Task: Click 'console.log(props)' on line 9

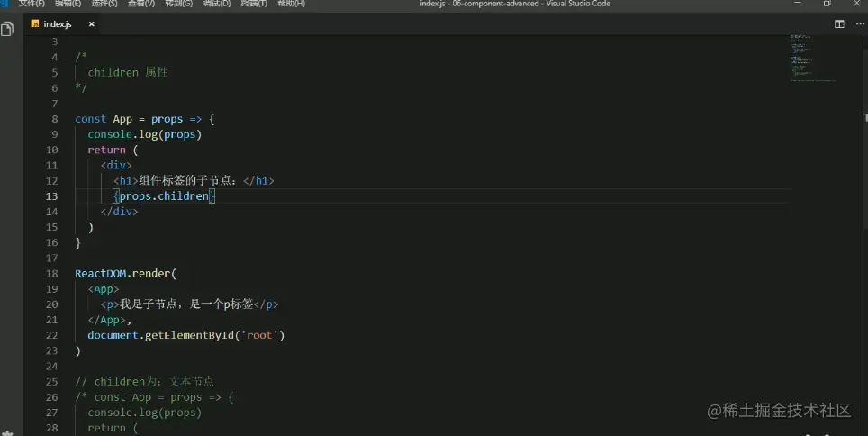Action: [x=144, y=134]
